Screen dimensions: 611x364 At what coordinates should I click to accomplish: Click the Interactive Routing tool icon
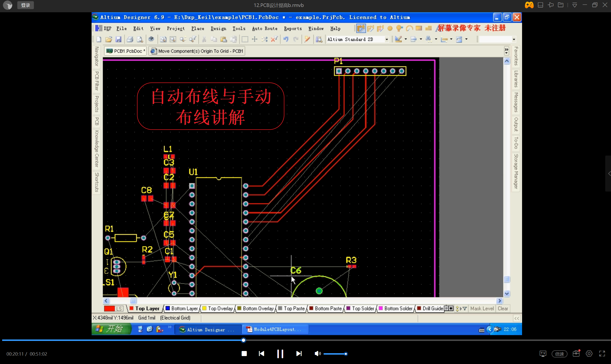click(361, 28)
